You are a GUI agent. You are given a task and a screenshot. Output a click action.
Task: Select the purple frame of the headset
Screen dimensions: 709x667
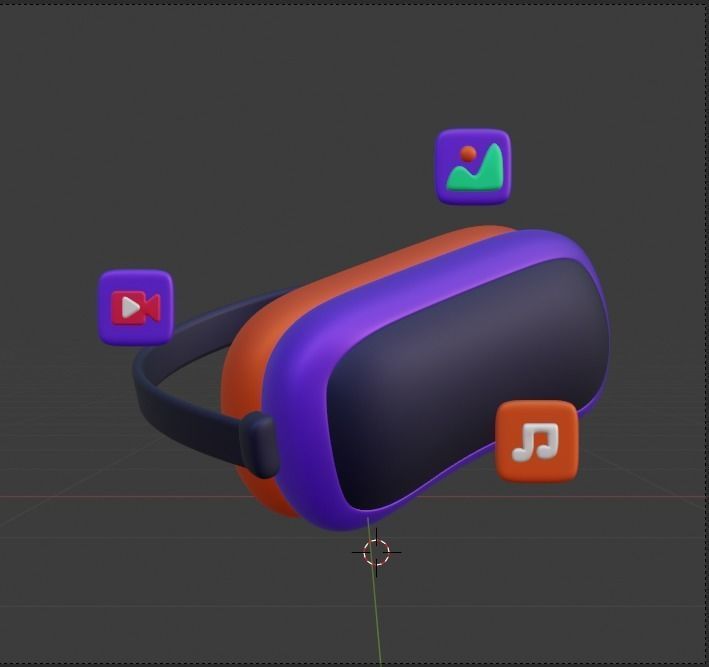click(x=298, y=407)
